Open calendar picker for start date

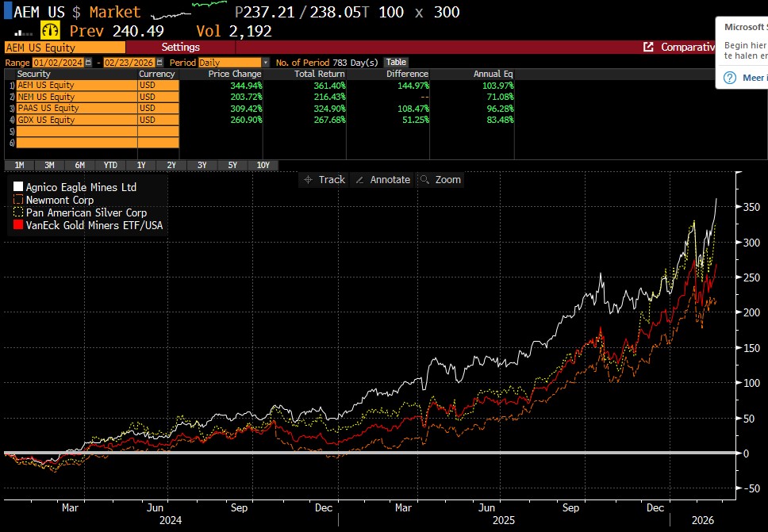[x=88, y=62]
